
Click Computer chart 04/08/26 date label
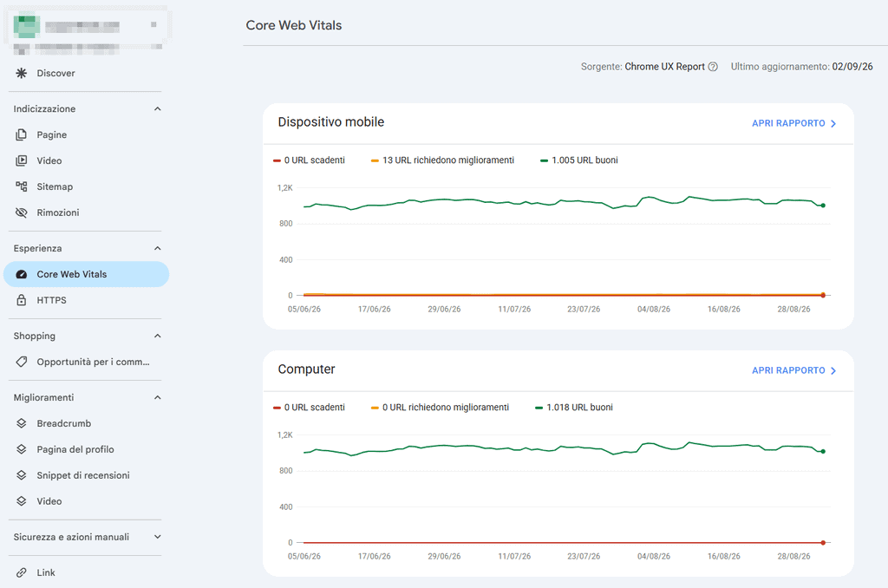[654, 556]
